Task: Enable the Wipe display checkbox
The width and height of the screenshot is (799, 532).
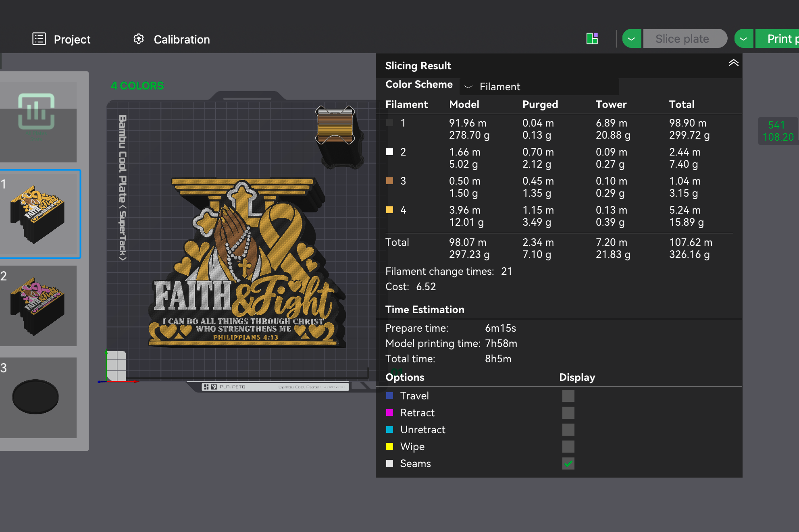Action: [x=568, y=447]
